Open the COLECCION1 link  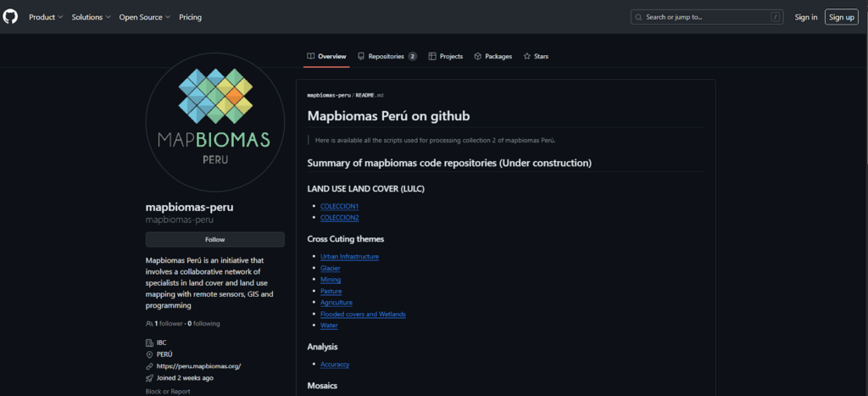(339, 206)
